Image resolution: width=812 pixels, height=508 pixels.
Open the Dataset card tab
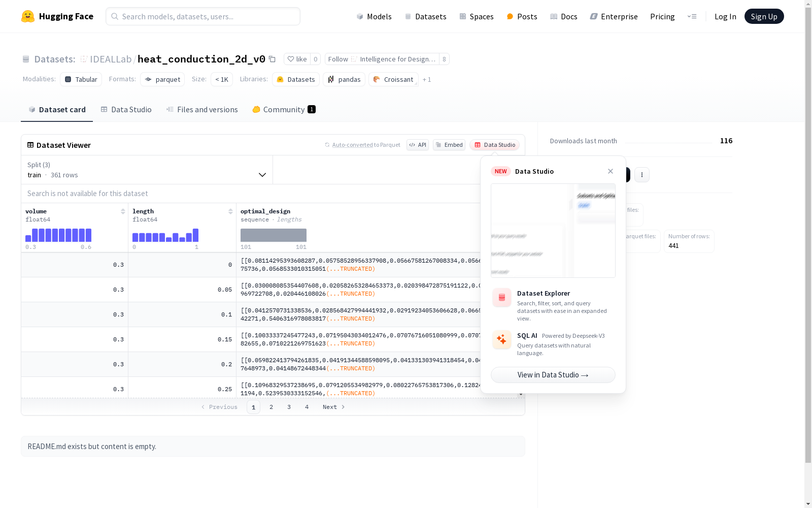click(x=57, y=110)
